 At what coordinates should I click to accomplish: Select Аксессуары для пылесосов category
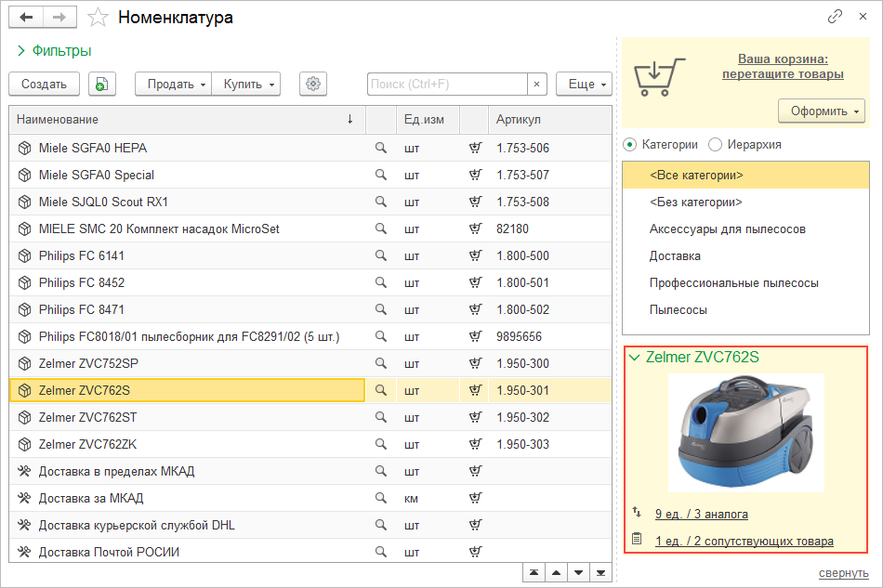[x=745, y=229]
